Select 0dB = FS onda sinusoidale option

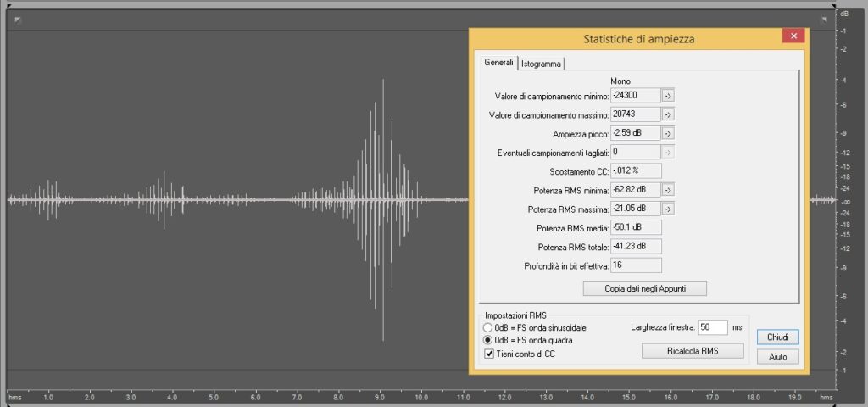click(x=487, y=328)
